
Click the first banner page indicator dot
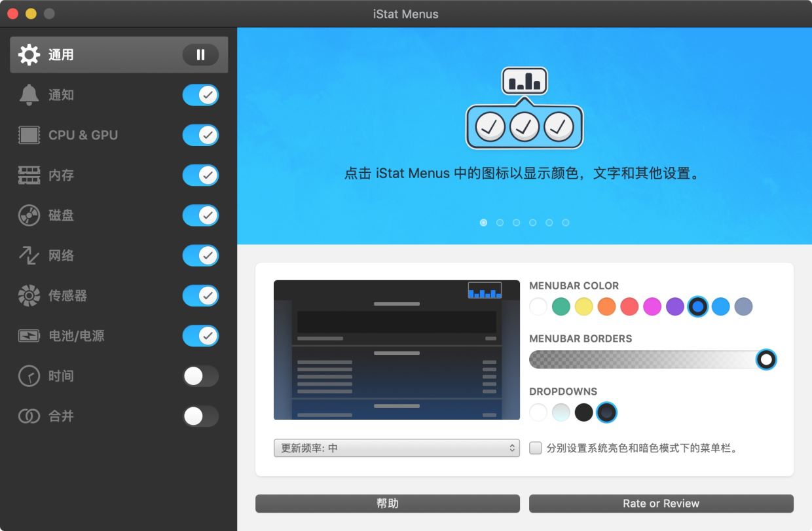(483, 223)
